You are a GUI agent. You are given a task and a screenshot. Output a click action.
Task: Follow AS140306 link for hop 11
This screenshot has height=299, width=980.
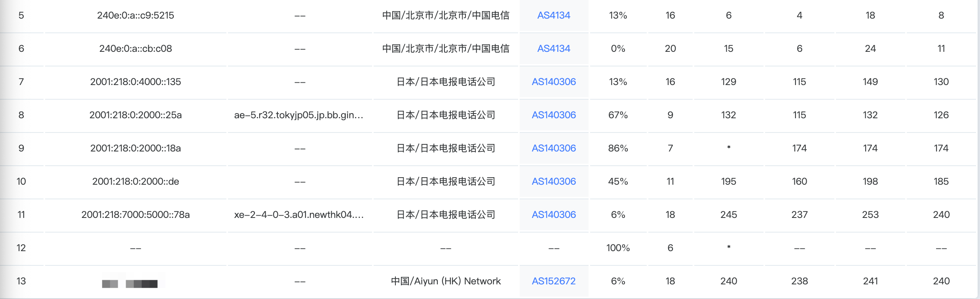553,215
